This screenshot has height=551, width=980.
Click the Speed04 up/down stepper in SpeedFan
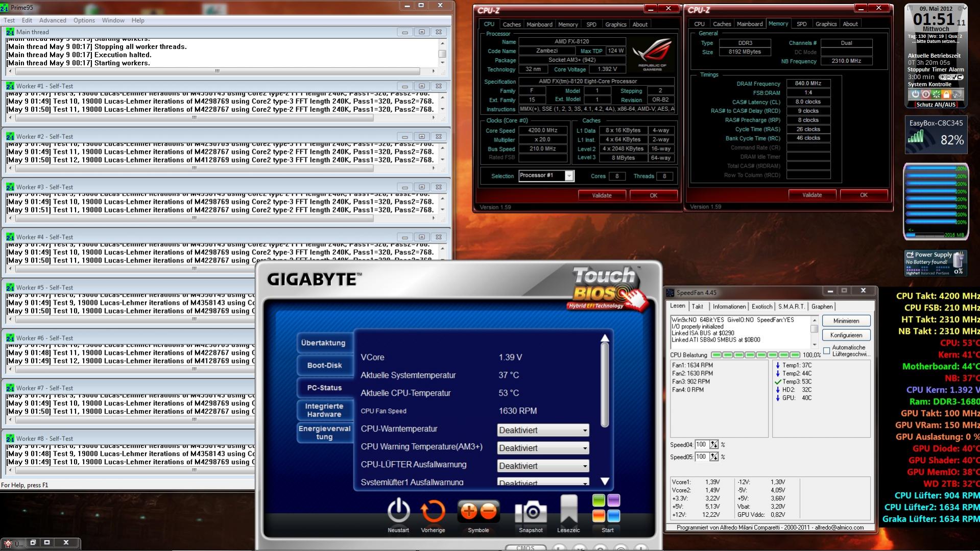pos(714,445)
